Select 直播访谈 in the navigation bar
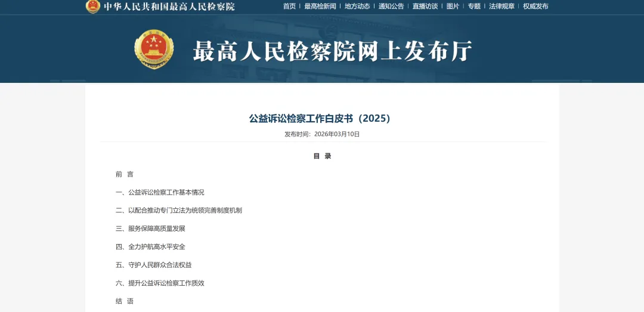The height and width of the screenshot is (312, 644). (x=425, y=6)
